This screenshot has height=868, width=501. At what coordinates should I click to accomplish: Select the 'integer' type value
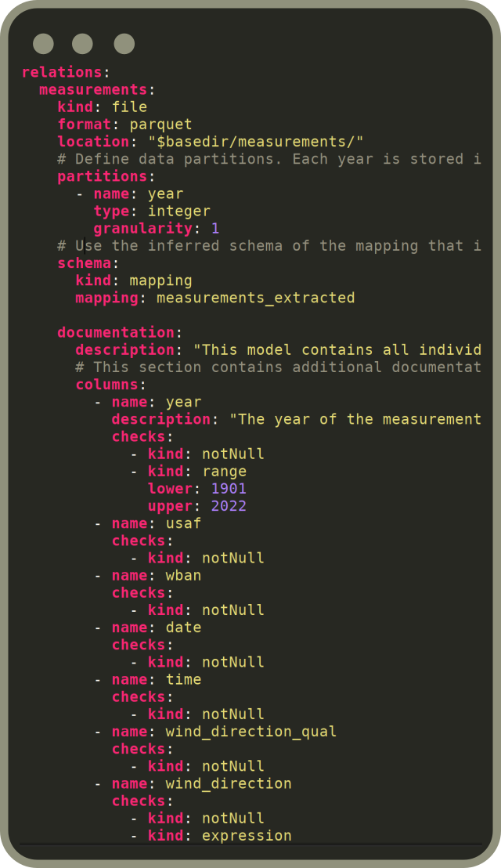point(178,211)
